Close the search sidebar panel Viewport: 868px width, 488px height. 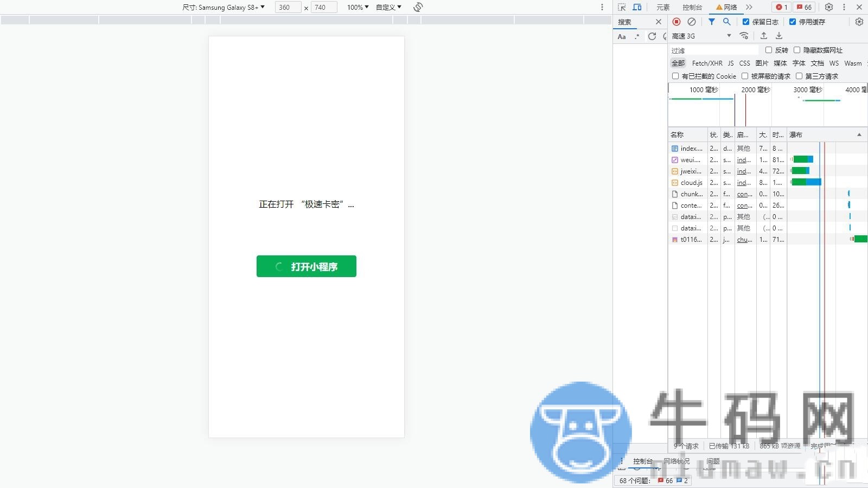(659, 22)
